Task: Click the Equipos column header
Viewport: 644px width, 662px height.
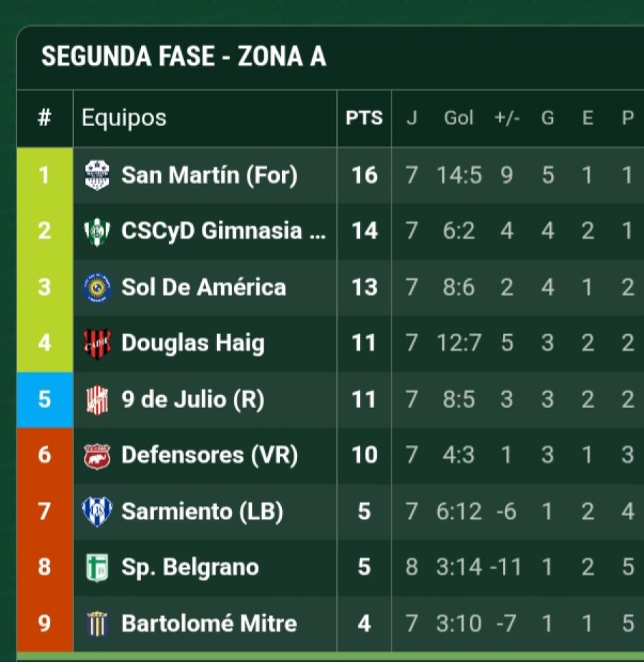Action: click(124, 118)
